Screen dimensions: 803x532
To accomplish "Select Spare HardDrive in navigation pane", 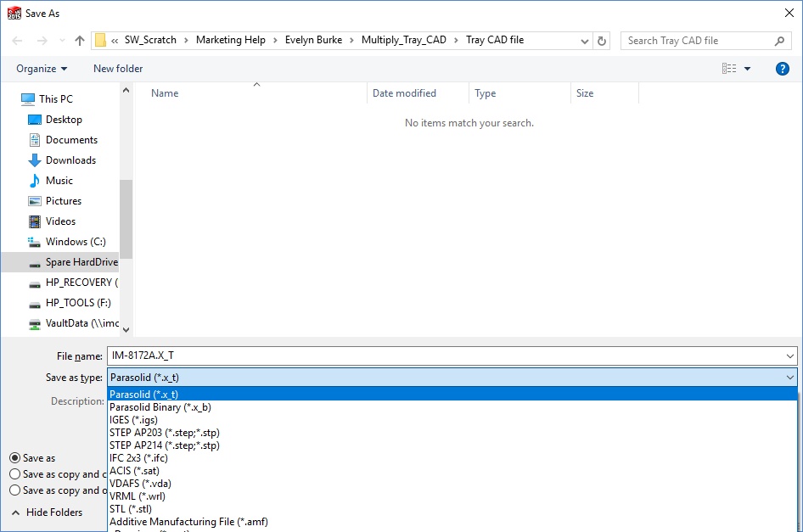I will click(x=60, y=262).
